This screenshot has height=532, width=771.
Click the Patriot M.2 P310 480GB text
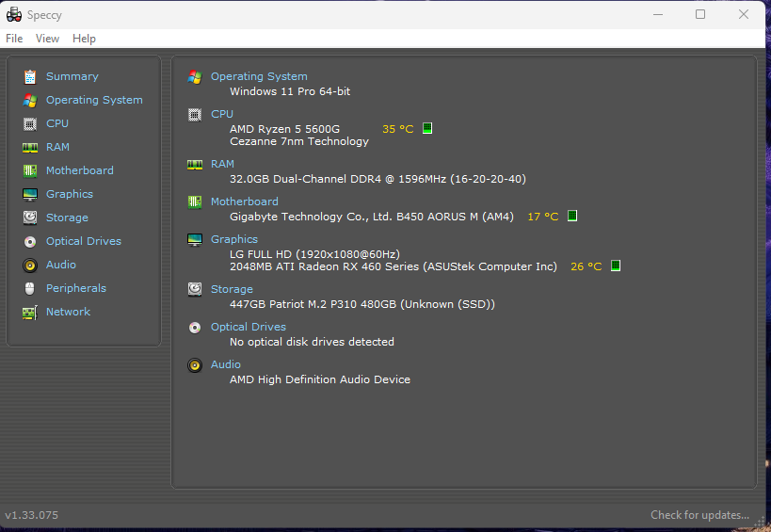[362, 305]
